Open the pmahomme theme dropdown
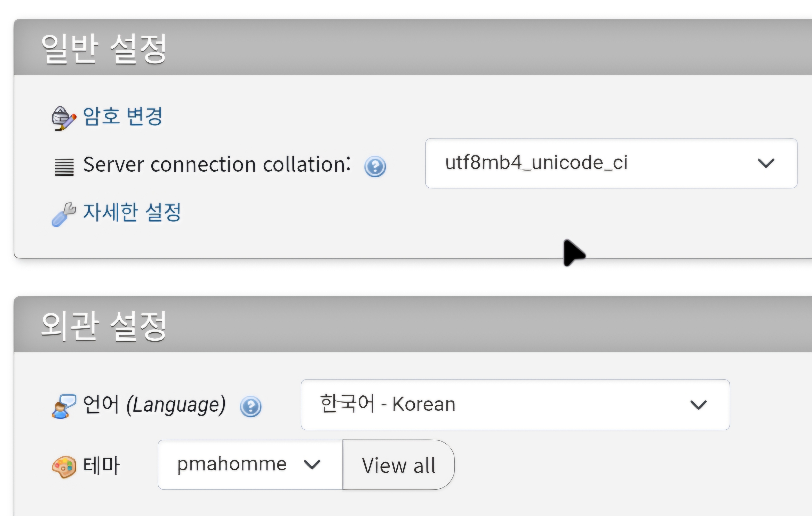Screen dimensions: 812x516 pos(250,464)
